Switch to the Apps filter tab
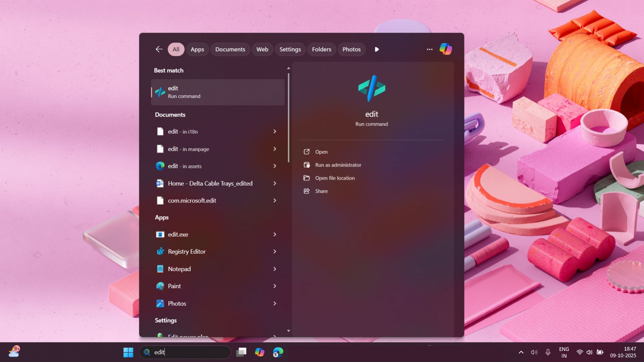The height and width of the screenshot is (362, 644). pyautogui.click(x=197, y=49)
